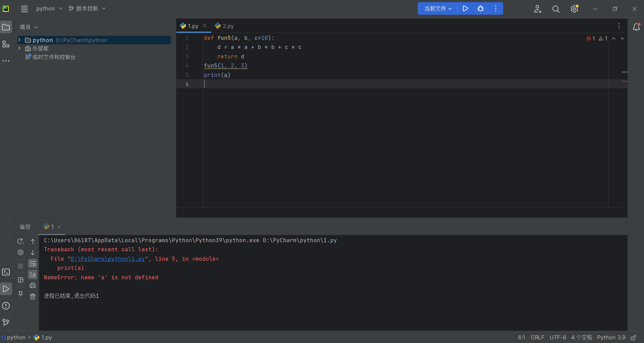Click warning stripe yellow marker

[624, 72]
